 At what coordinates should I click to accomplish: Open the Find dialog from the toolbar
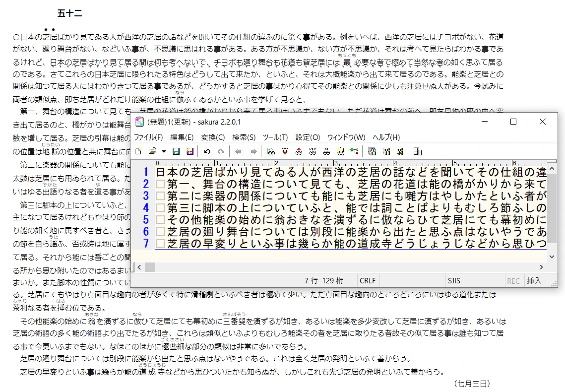coord(271,152)
